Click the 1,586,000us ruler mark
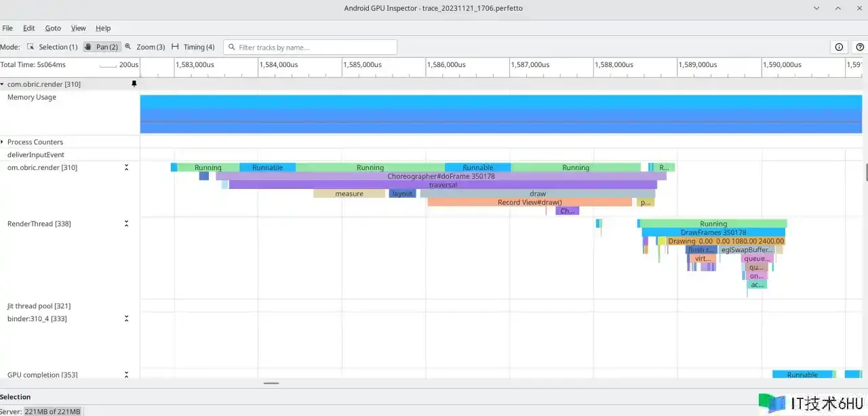The width and height of the screenshot is (868, 416). click(446, 65)
